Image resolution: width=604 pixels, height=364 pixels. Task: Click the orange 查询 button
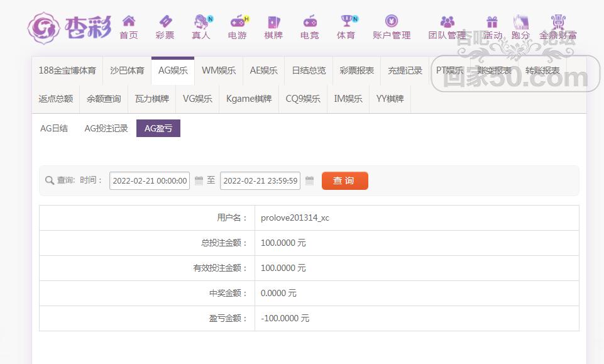point(345,180)
